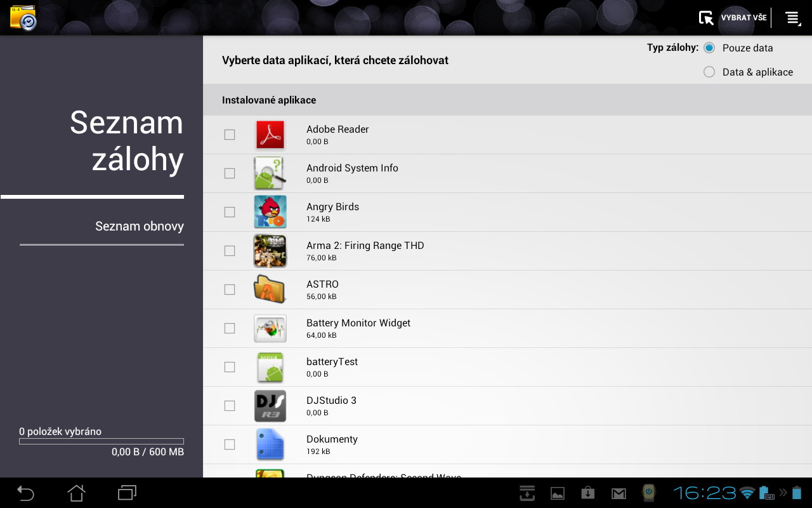The width and height of the screenshot is (812, 508).
Task: Open Adobe Reader app icon in the list
Action: point(270,134)
